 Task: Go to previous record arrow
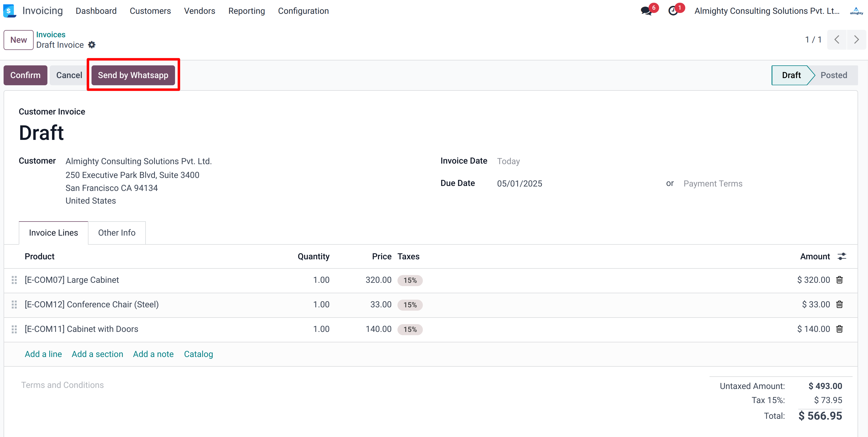[x=837, y=40]
